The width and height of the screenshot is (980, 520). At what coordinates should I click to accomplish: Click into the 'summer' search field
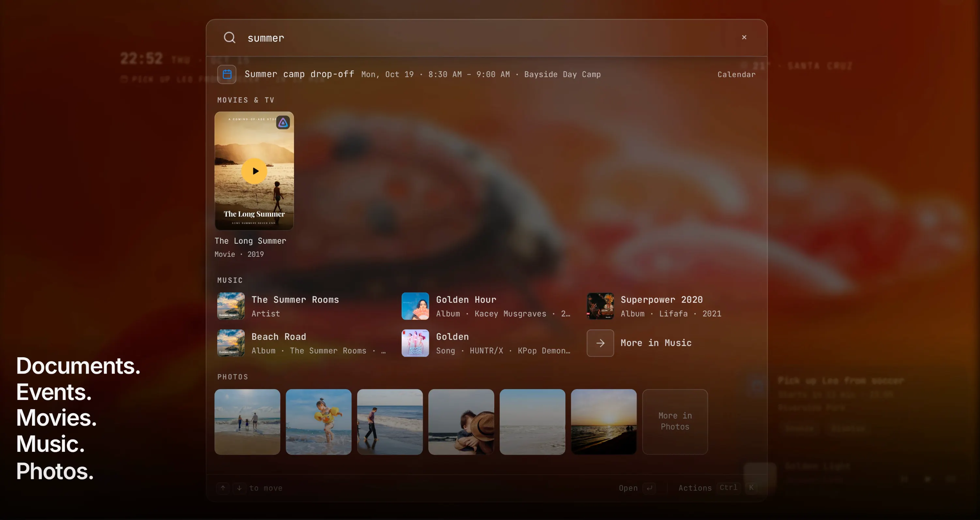point(487,38)
